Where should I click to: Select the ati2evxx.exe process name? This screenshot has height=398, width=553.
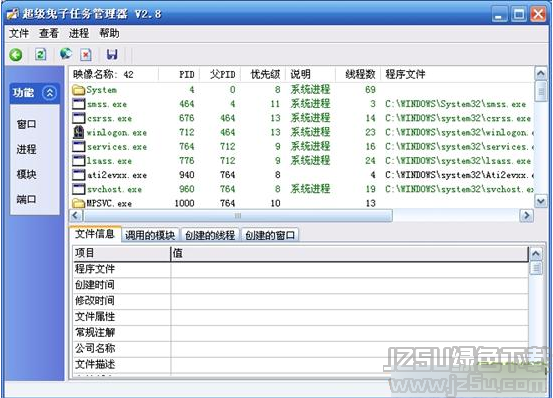click(x=117, y=175)
